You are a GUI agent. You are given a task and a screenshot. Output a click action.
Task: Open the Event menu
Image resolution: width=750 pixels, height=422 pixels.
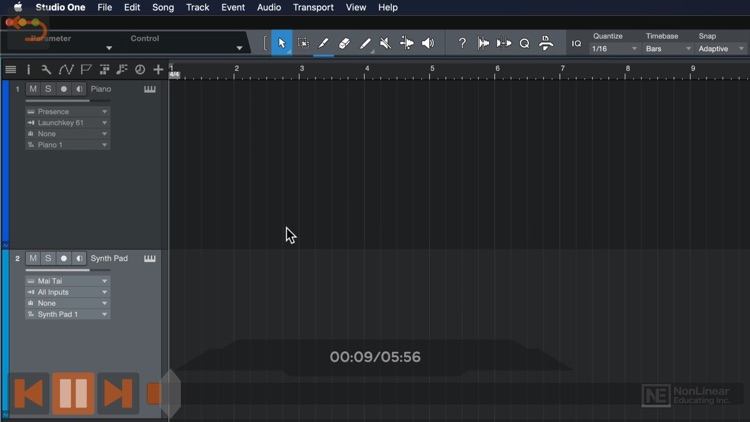coord(233,8)
